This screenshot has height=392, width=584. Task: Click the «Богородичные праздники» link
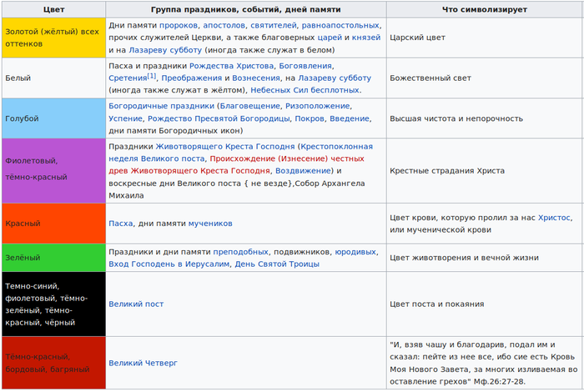161,107
